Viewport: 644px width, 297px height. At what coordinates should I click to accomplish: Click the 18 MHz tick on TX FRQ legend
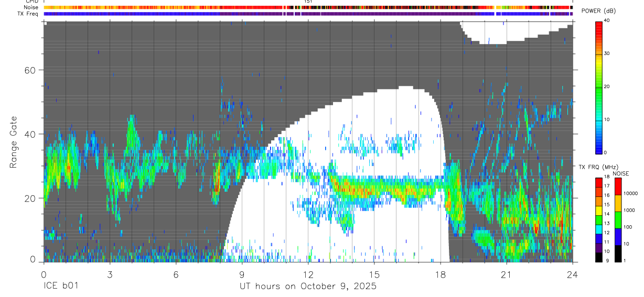[x=607, y=177]
